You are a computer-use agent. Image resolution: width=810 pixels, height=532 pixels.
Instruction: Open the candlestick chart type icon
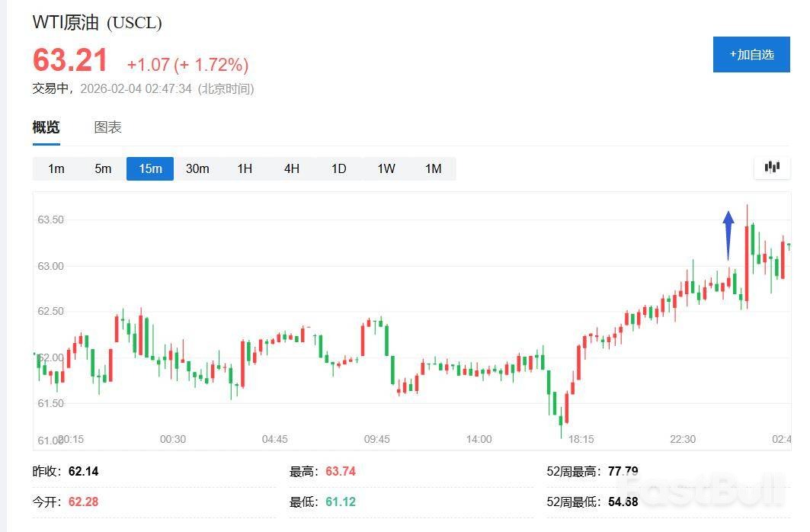772,167
